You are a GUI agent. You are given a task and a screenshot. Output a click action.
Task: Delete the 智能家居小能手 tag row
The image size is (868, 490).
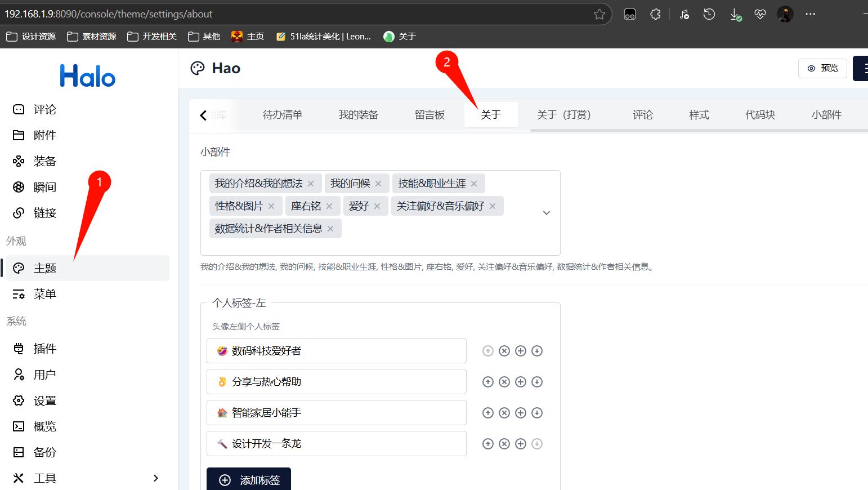pos(504,413)
